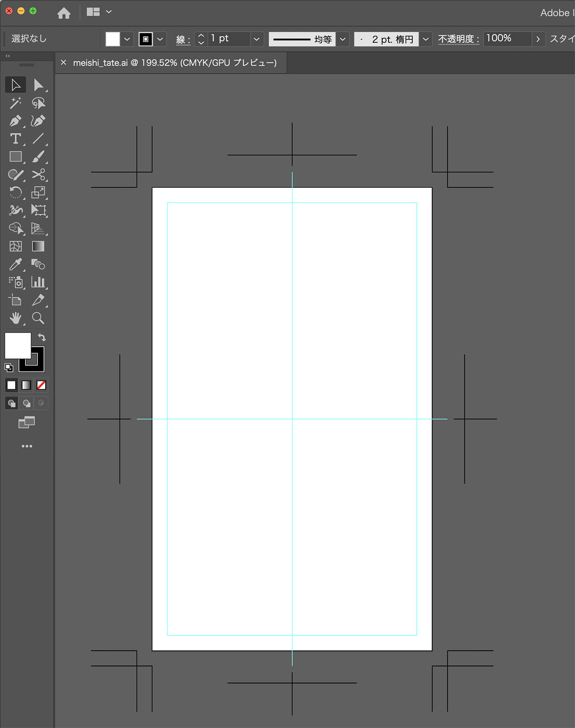Screen dimensions: 575x728
Task: Open the brush definition dropdown
Action: coord(426,39)
